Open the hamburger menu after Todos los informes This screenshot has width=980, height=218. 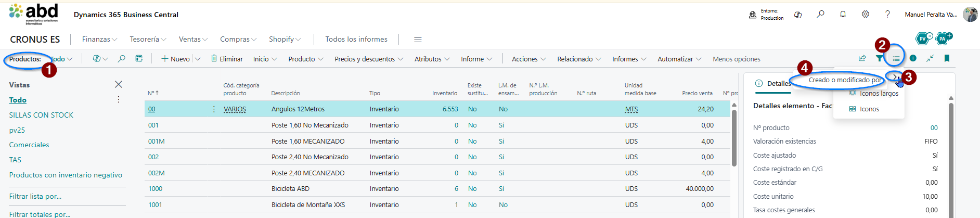(418, 40)
